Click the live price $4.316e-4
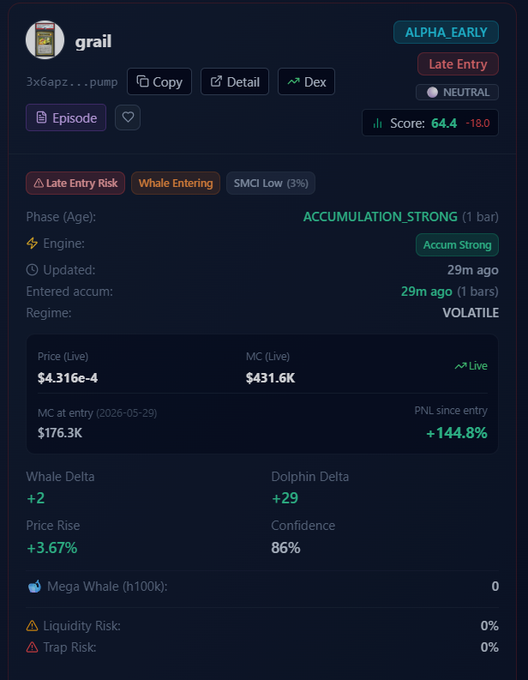The height and width of the screenshot is (680, 528). tap(68, 378)
